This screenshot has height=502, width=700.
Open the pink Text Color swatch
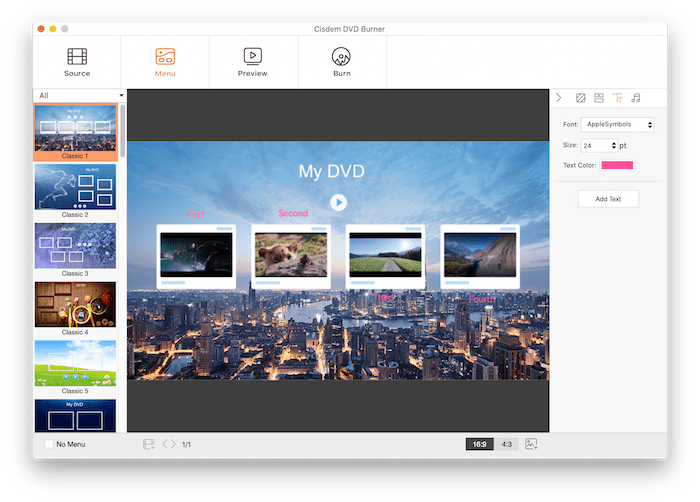(x=616, y=165)
